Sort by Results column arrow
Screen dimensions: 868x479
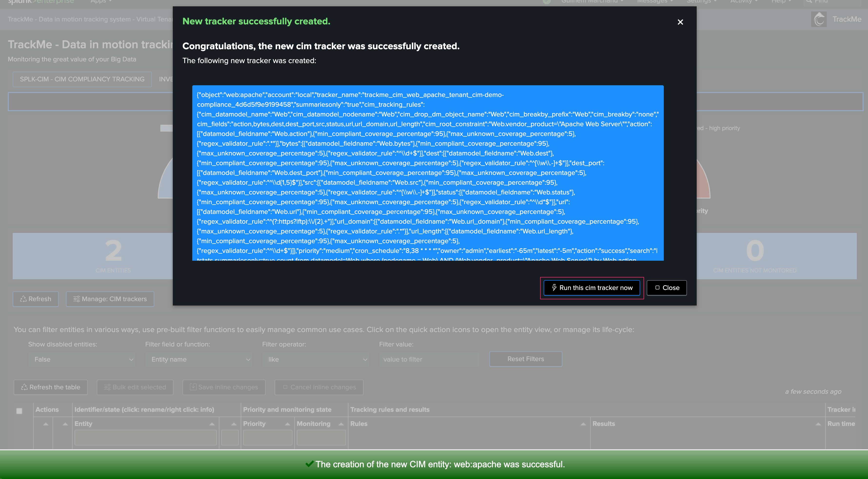(x=818, y=424)
